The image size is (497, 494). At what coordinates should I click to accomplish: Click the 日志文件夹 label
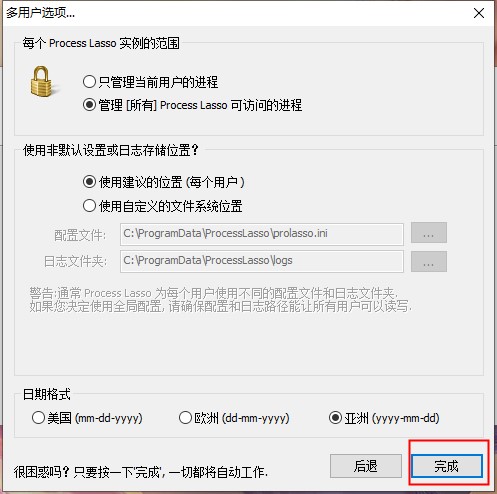pyautogui.click(x=75, y=261)
